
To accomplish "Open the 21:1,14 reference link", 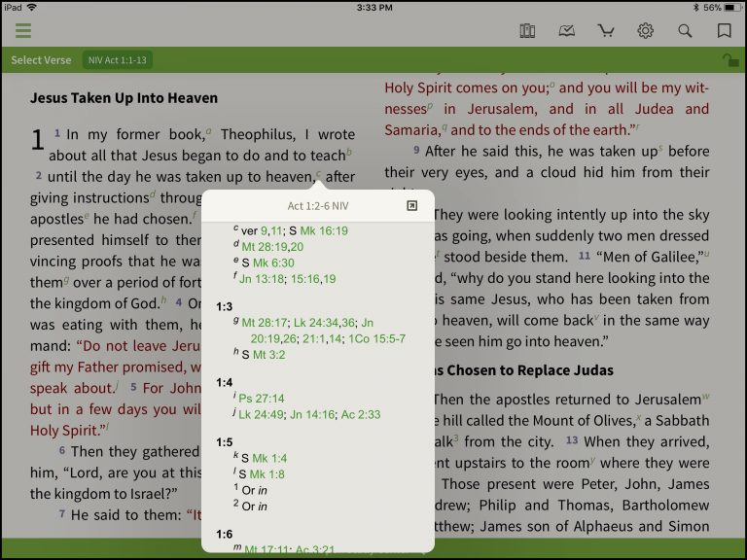I will point(321,338).
